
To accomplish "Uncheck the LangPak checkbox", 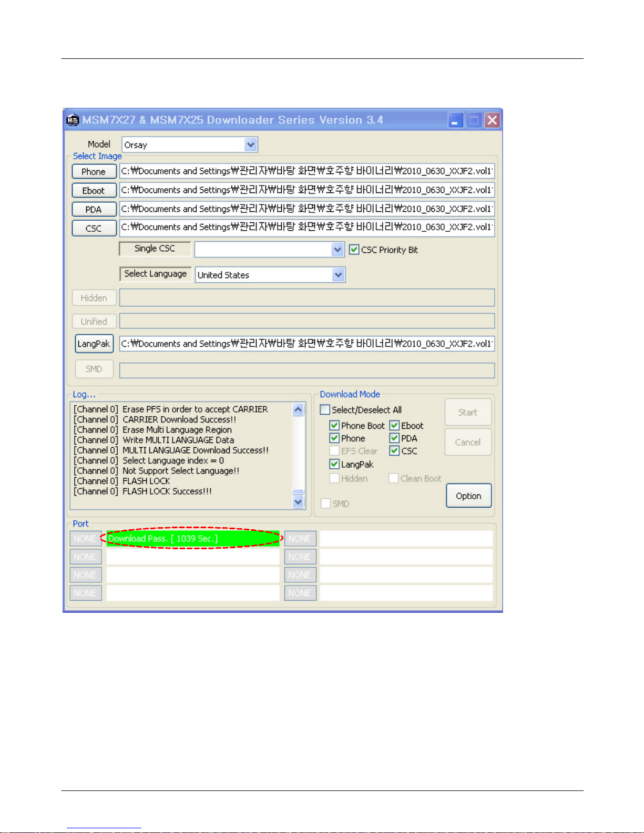I will pyautogui.click(x=334, y=464).
